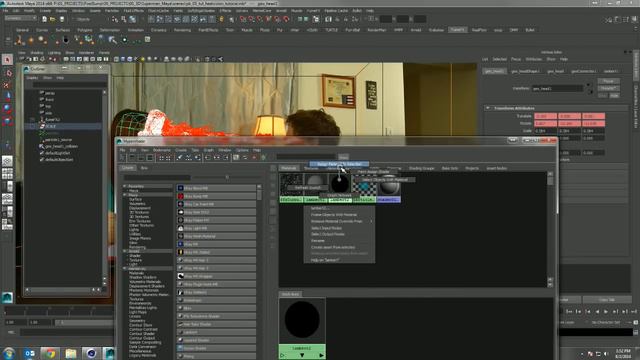Viewport: 640px width, 360px height.
Task: Click Hypershade rearrange graph icon
Action: coord(188,158)
